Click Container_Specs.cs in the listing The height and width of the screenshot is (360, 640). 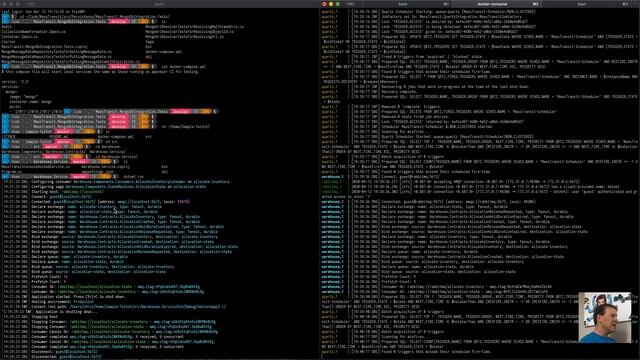[21, 37]
